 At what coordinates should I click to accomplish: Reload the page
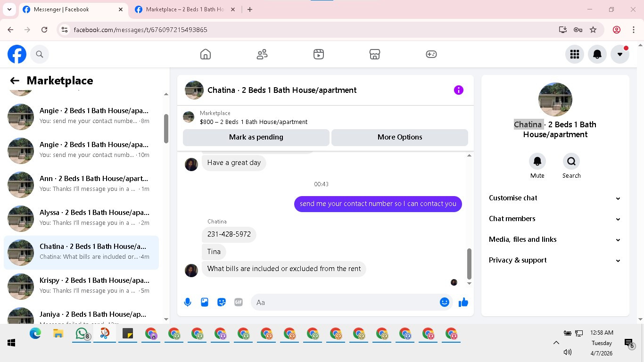44,30
